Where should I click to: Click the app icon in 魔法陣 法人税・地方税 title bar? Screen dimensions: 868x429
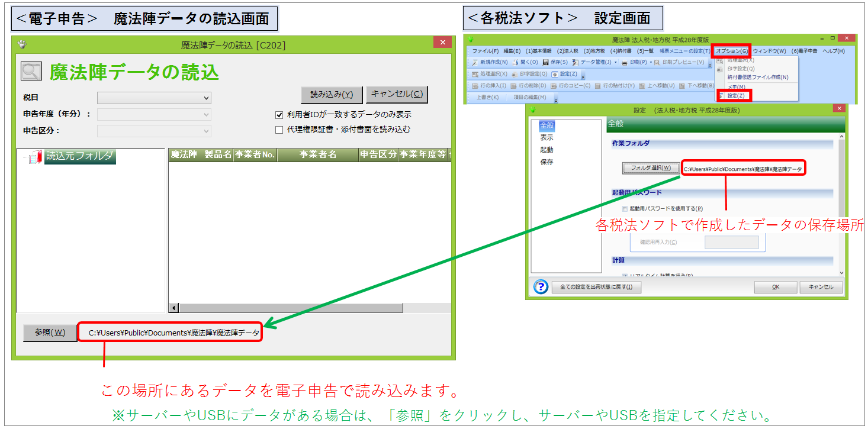(470, 40)
